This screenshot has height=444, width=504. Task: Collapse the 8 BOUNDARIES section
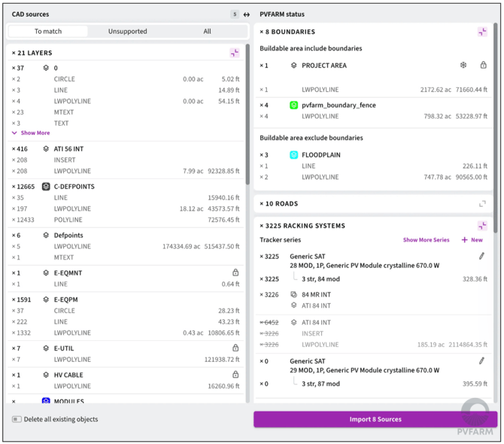click(482, 32)
